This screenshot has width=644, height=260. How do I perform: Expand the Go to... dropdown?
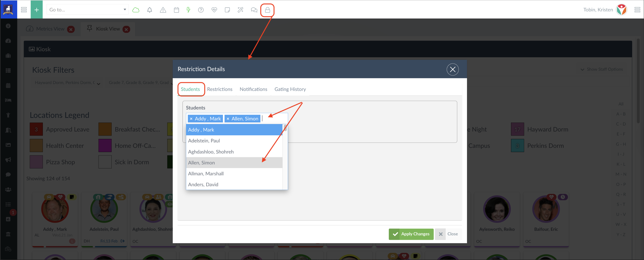tap(125, 10)
